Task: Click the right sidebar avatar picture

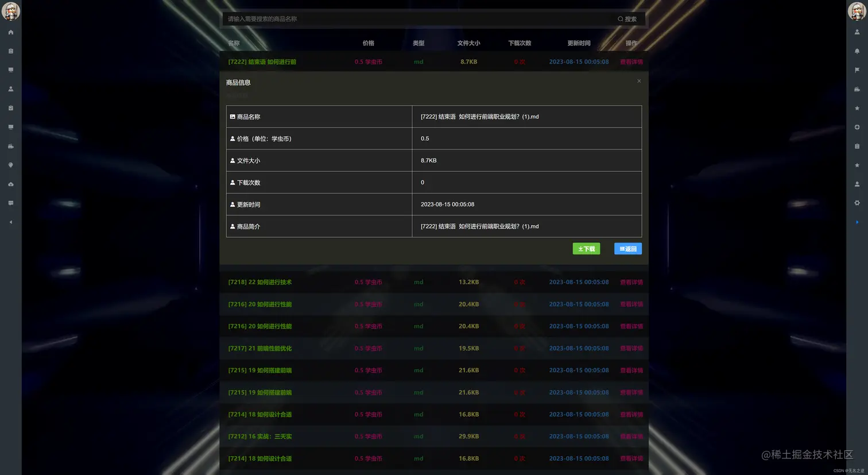Action: point(857,11)
